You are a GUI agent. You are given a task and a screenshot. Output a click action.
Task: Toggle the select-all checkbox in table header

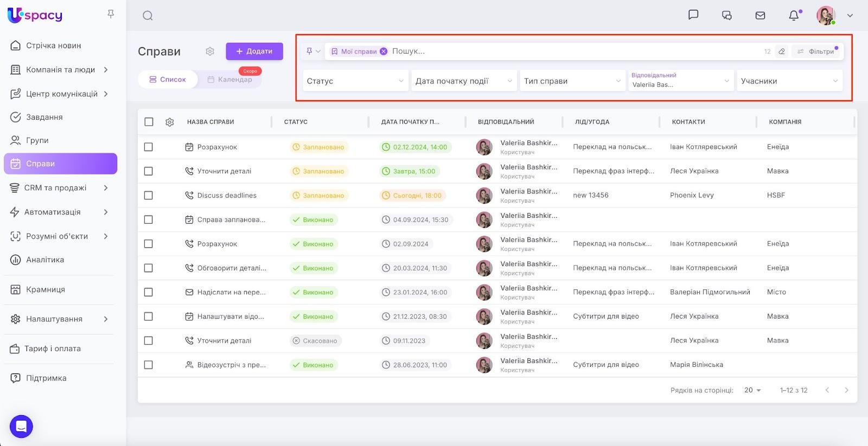[149, 122]
